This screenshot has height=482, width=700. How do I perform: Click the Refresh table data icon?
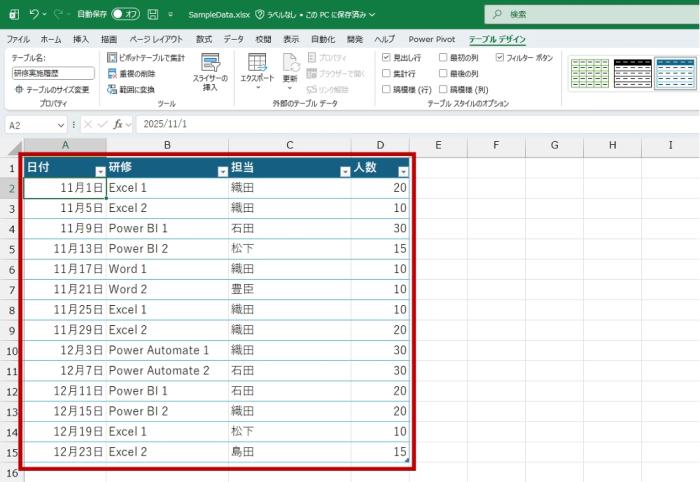click(290, 66)
